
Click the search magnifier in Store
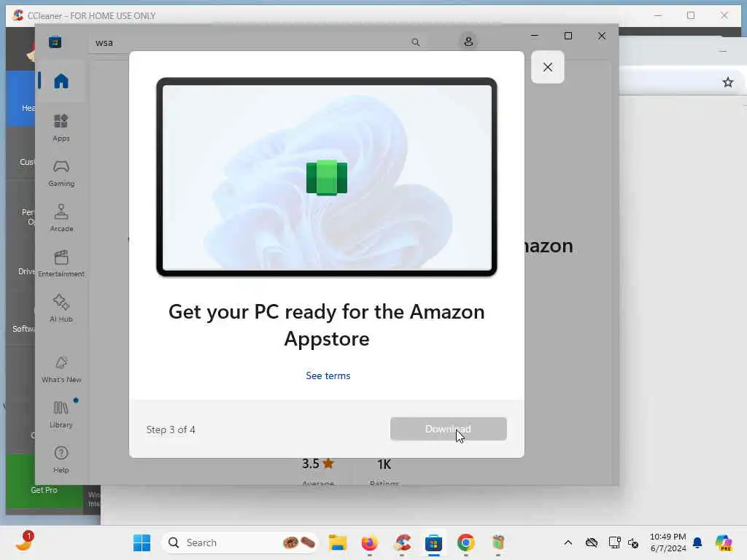[416, 42]
